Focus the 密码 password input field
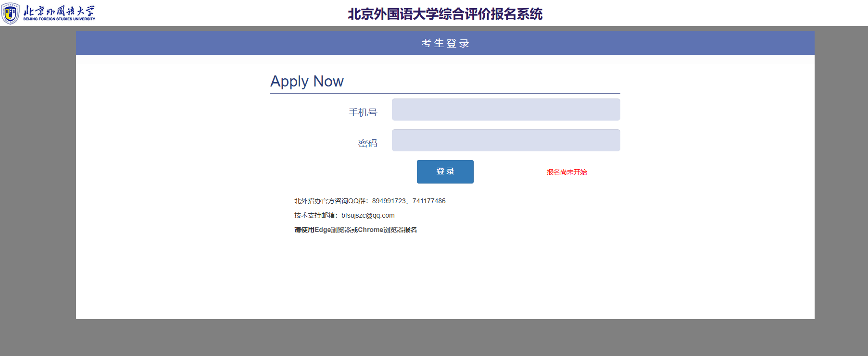868x356 pixels. pyautogui.click(x=505, y=140)
